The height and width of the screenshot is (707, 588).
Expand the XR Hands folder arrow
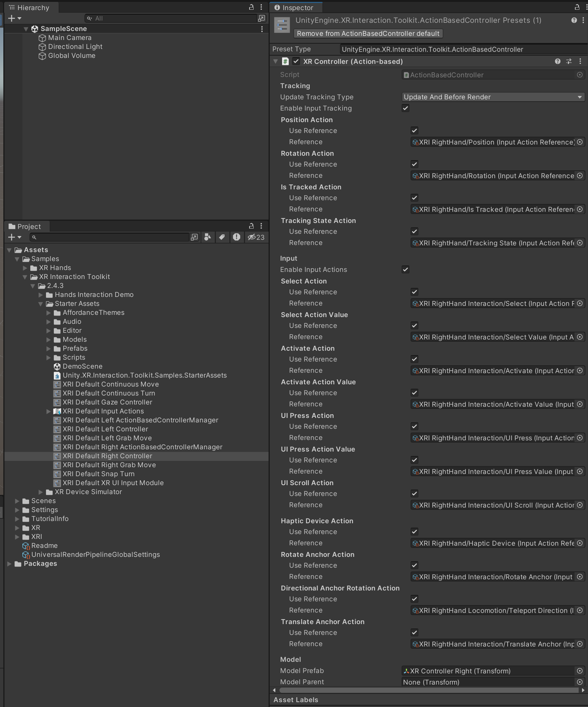(25, 268)
